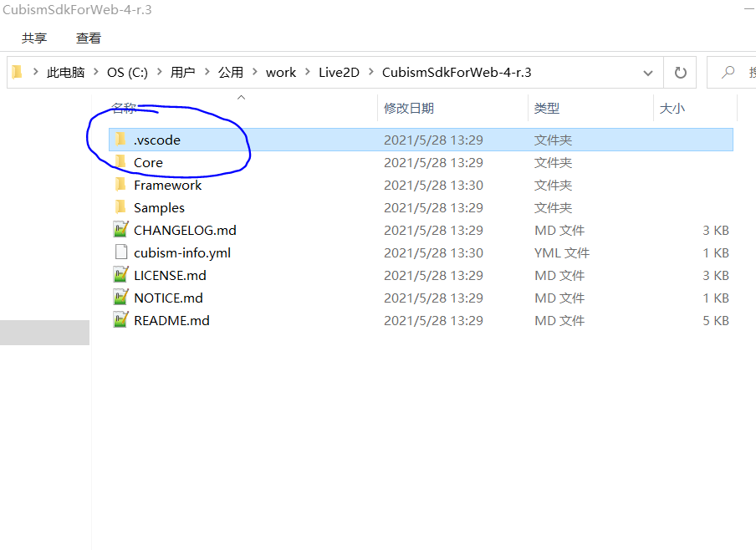Click the refresh button

[680, 73]
